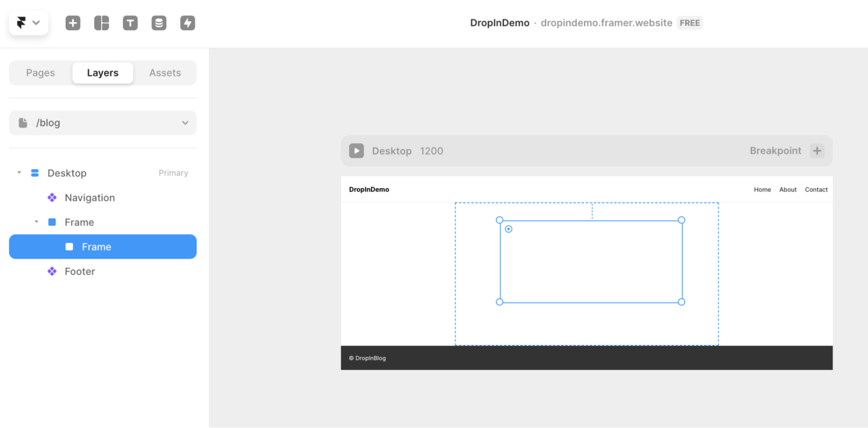Select the Text tool icon
The width and height of the screenshot is (868, 428).
pos(130,23)
